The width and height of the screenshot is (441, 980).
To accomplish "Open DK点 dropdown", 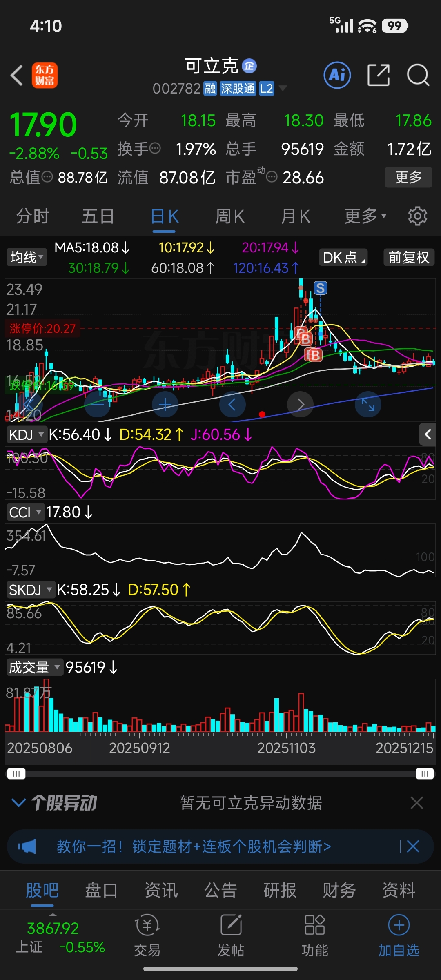I will point(343,257).
